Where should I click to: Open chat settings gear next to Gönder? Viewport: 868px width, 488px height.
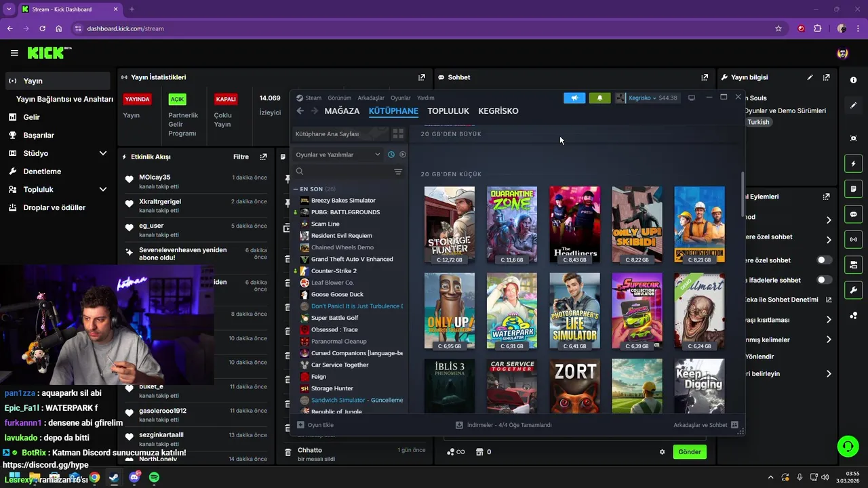click(x=663, y=452)
